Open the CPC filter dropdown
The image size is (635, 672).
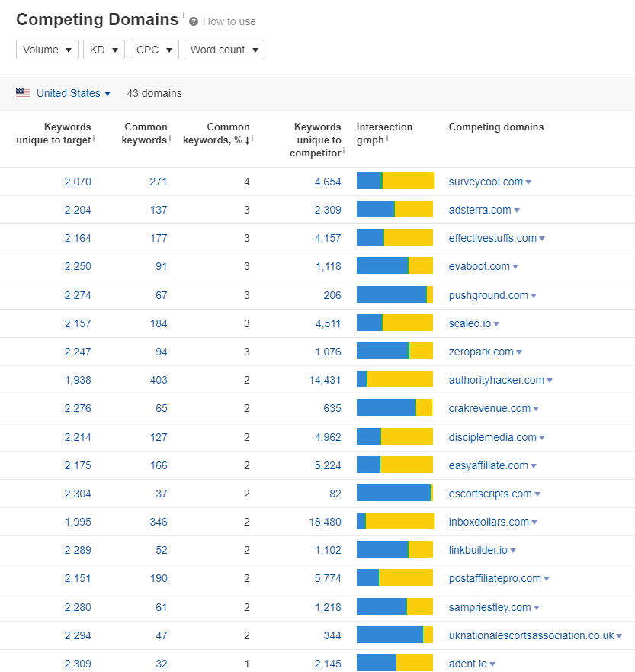point(154,50)
